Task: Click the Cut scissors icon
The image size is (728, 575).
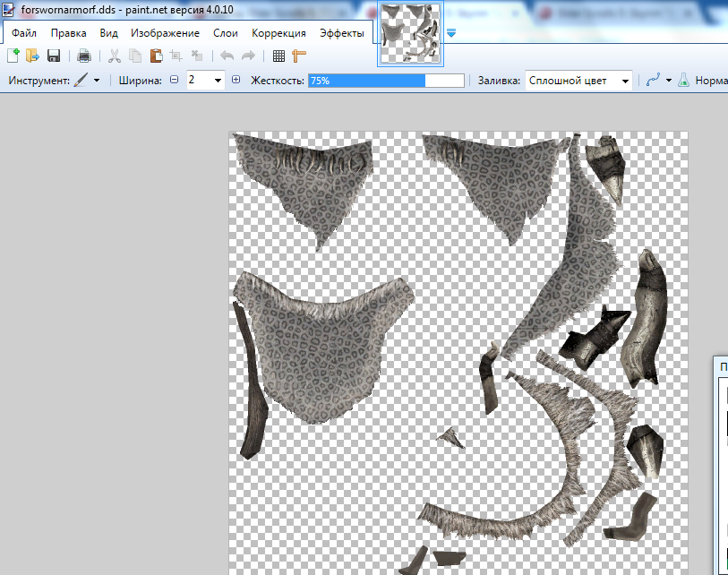Action: point(115,56)
